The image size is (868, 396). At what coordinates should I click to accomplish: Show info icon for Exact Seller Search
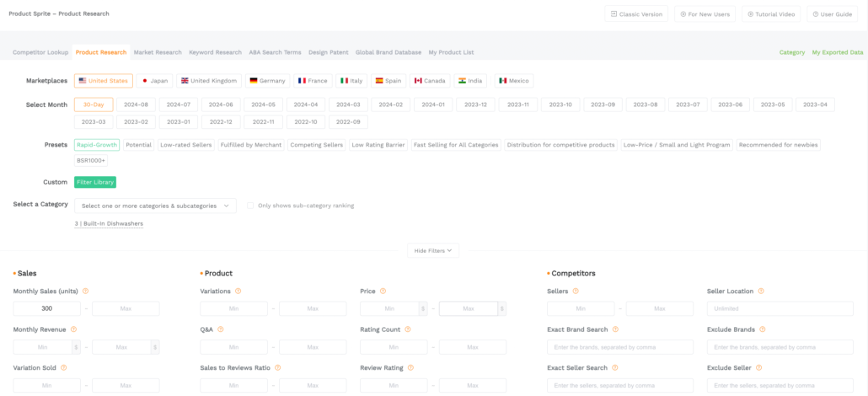point(615,367)
